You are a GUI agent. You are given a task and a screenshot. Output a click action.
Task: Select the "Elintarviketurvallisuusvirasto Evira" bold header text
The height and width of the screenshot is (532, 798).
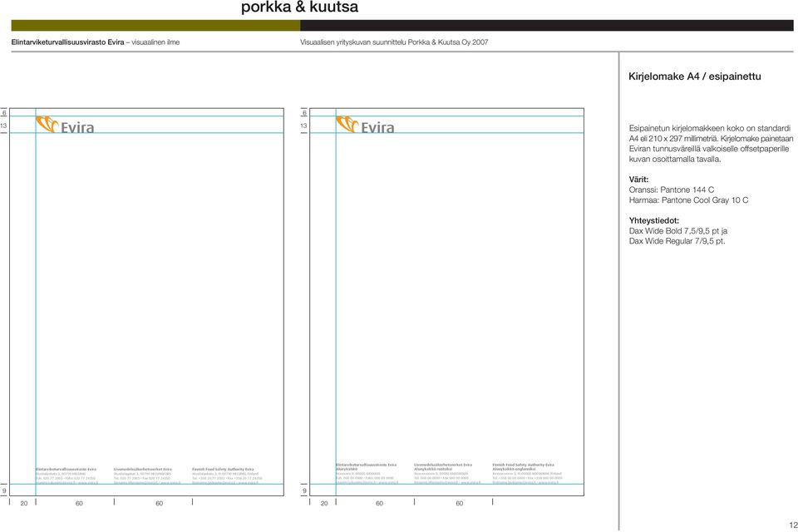67,42
